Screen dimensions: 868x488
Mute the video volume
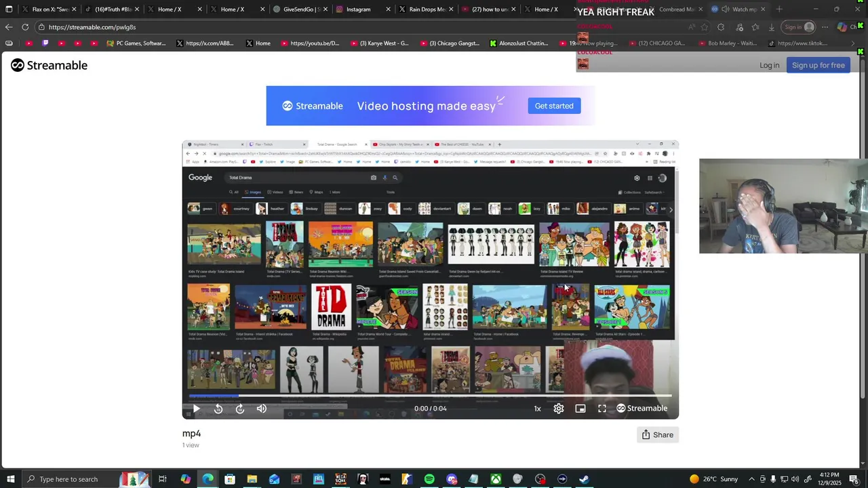coord(262,409)
